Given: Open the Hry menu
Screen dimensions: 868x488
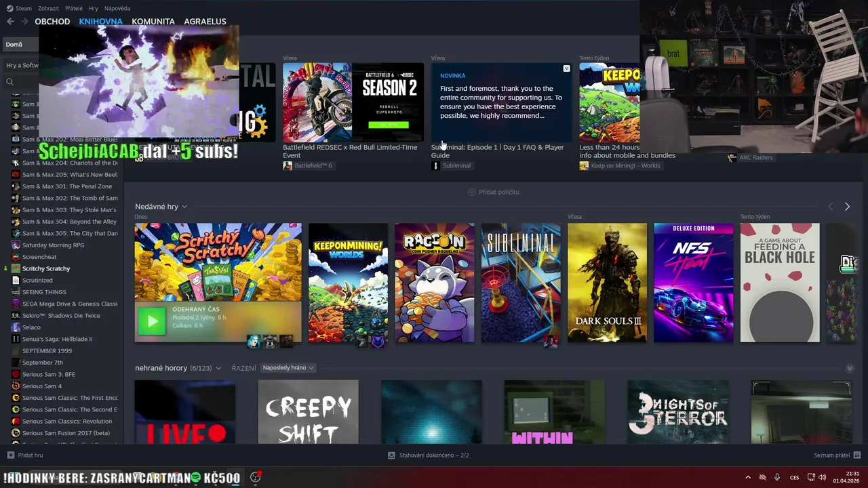Looking at the screenshot, I should coord(94,8).
